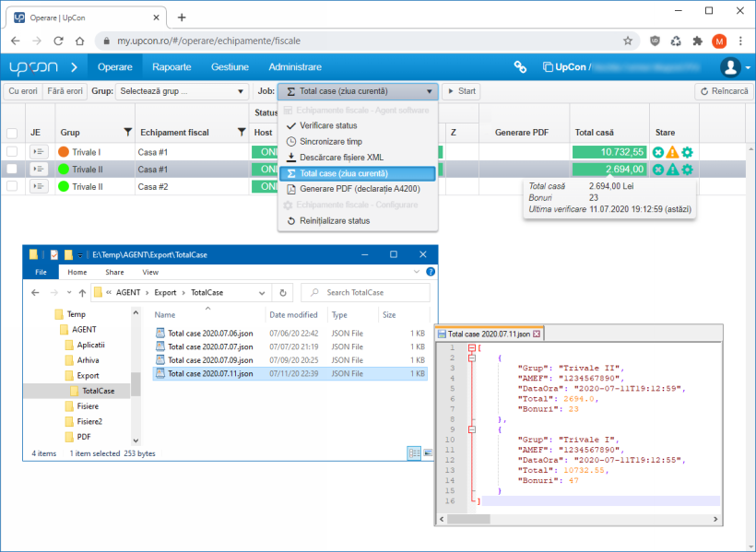Screen dimensions: 756x552
Task: Open JE journal icon for Trivale II Casa #2
Action: (x=39, y=186)
